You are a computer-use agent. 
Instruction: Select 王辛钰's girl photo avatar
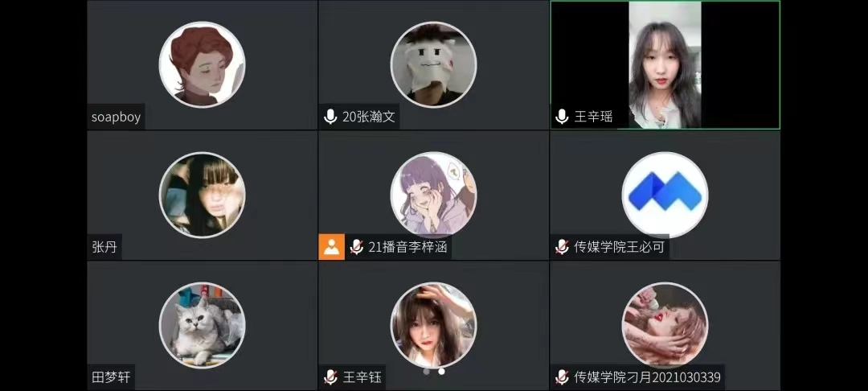pos(433,325)
